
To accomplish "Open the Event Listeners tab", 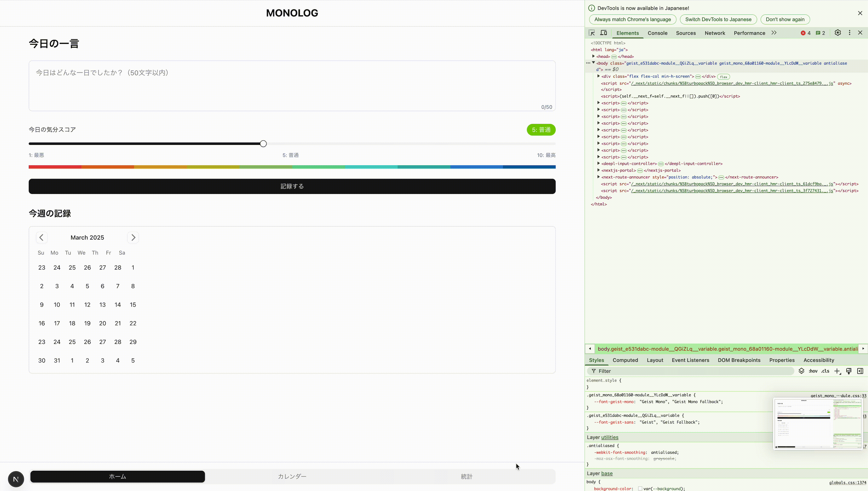I will tap(690, 360).
